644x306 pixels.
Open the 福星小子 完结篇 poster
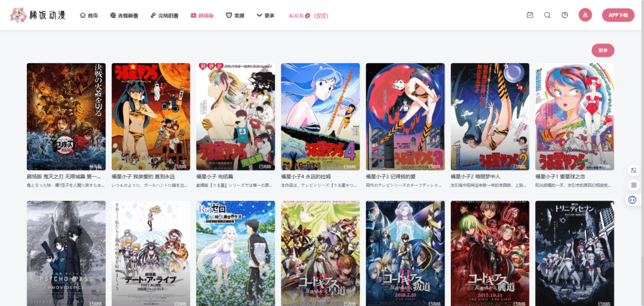tap(236, 116)
